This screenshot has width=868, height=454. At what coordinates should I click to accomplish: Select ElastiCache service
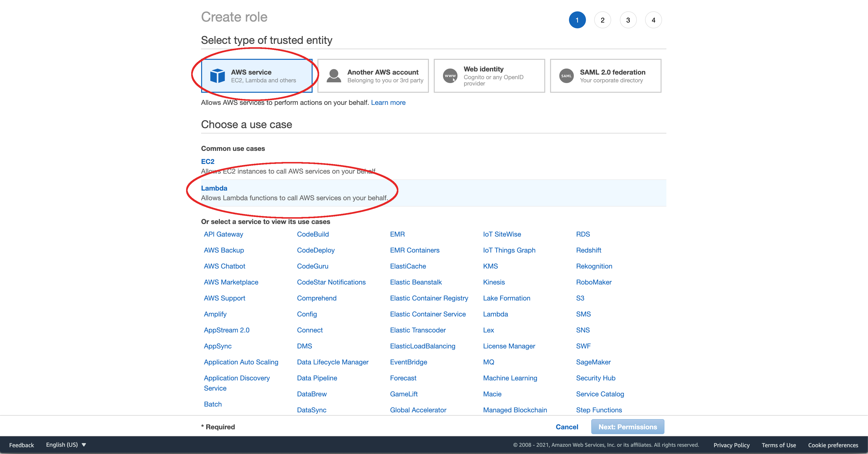[408, 266]
